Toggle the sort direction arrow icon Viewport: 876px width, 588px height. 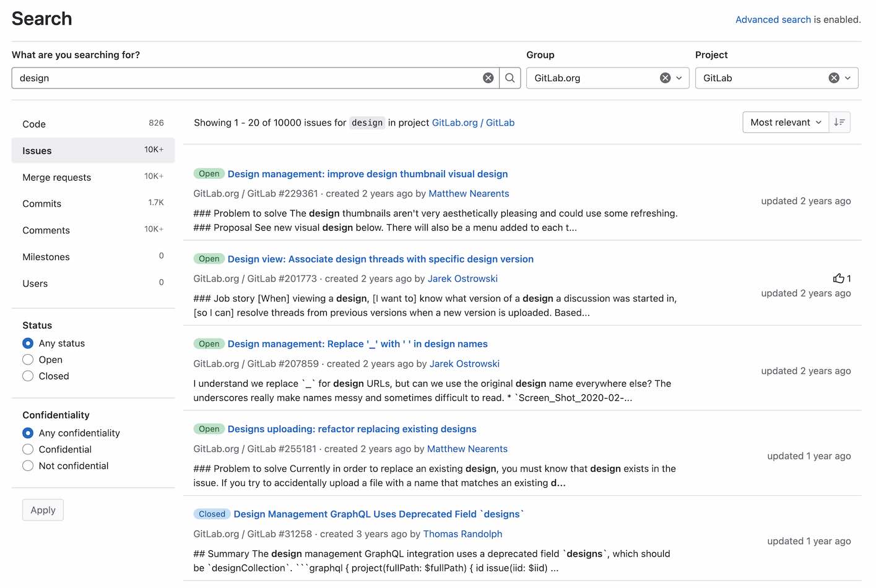(x=840, y=122)
